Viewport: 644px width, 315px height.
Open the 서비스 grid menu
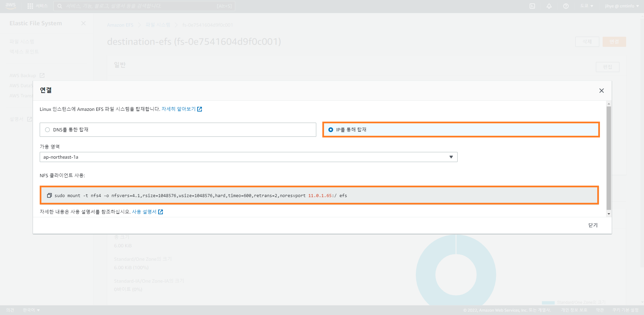37,6
